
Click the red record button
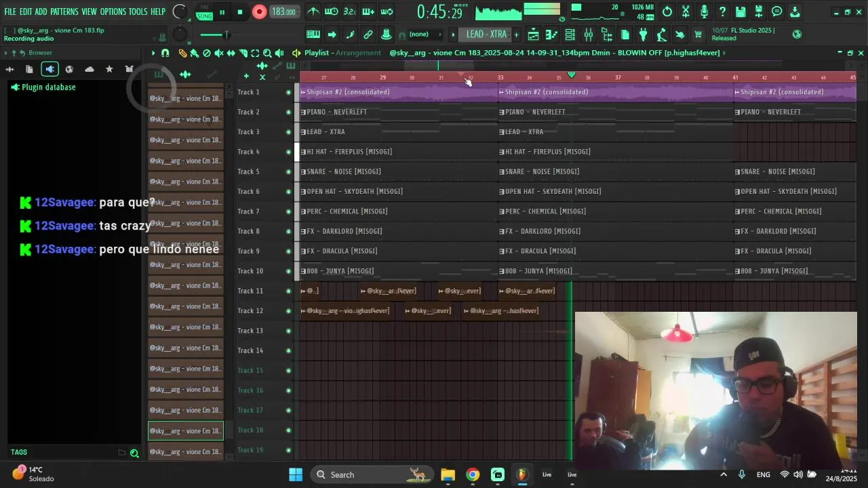[259, 12]
